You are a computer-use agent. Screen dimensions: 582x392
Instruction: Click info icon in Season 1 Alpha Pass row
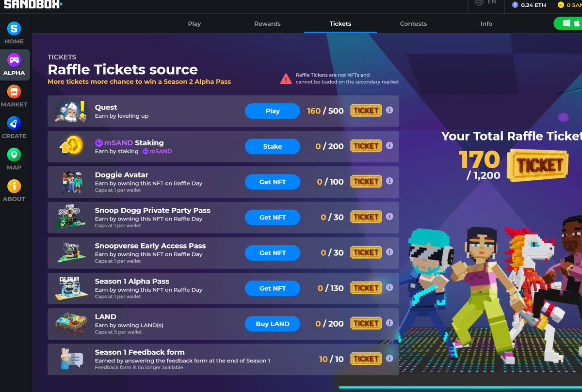(x=389, y=287)
